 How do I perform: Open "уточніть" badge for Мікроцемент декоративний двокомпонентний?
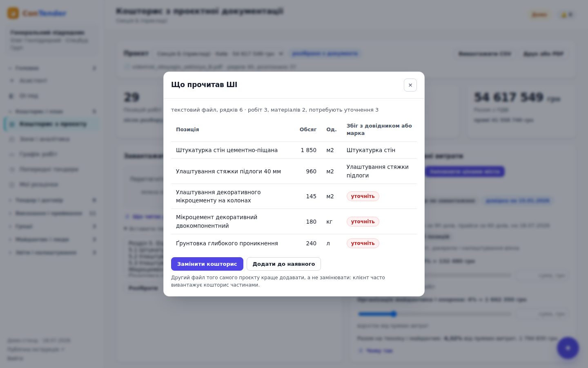pyautogui.click(x=363, y=222)
